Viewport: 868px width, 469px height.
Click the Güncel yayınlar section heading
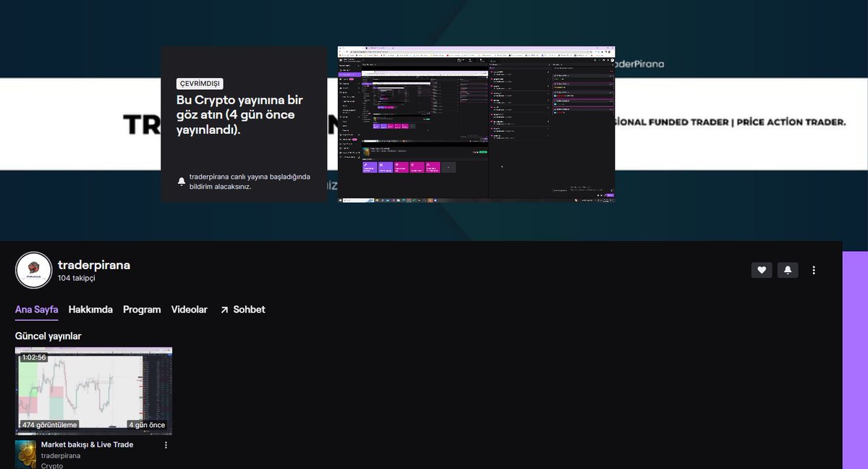[x=48, y=337]
